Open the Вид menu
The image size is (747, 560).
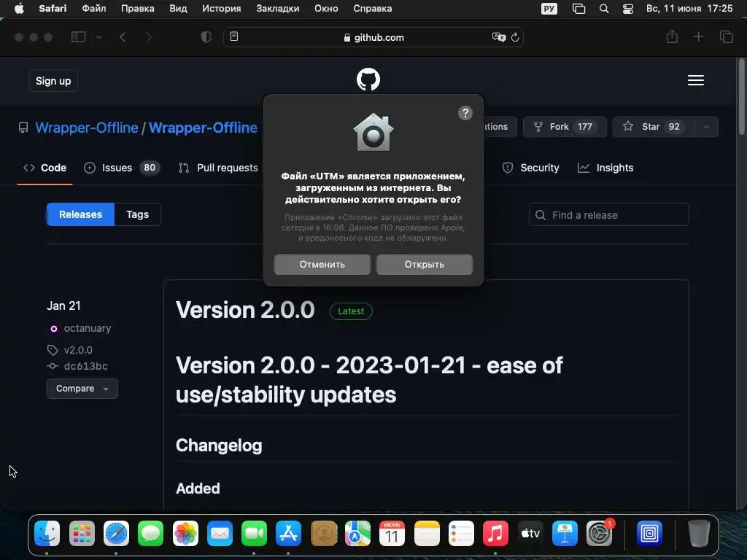click(178, 9)
